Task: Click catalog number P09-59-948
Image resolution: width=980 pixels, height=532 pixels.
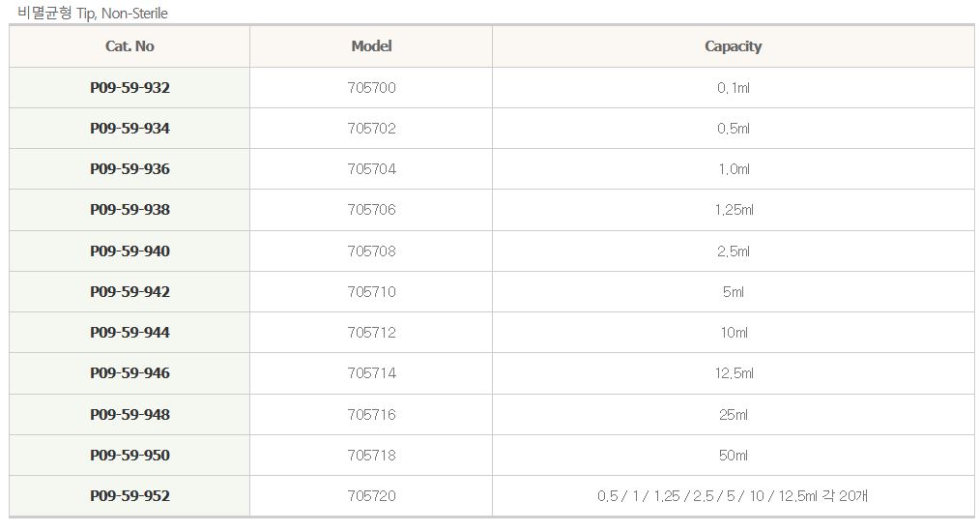Action: pos(130,415)
